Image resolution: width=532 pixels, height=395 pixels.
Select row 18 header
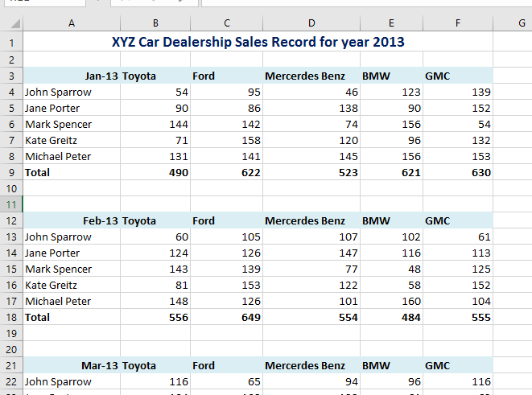click(11, 317)
